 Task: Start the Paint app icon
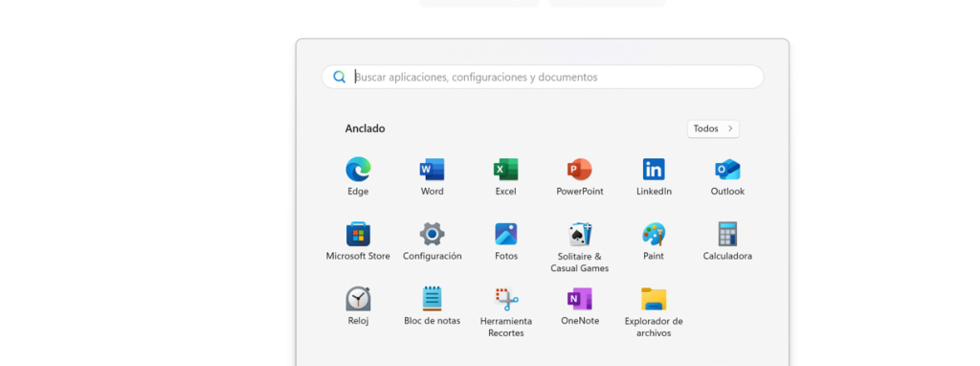[x=654, y=235]
